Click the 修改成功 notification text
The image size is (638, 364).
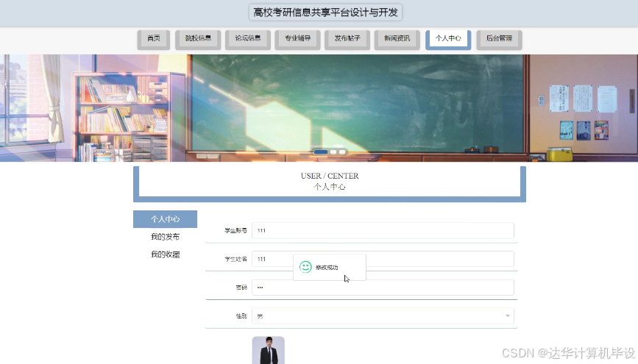coord(327,267)
